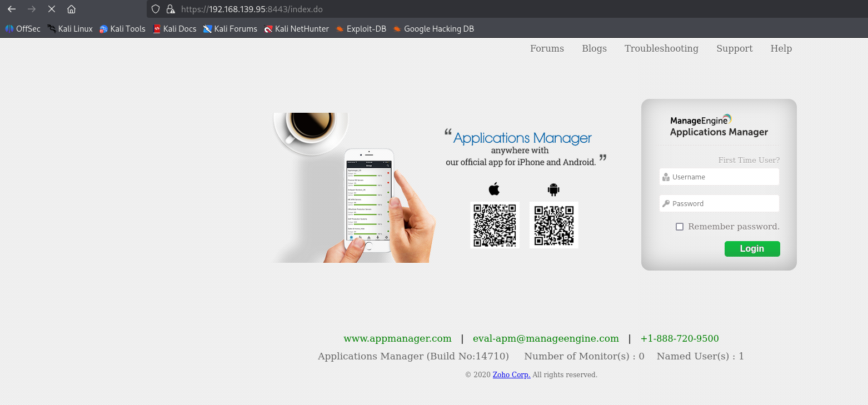Open the Forums menu item
The height and width of the screenshot is (405, 868).
[547, 49]
